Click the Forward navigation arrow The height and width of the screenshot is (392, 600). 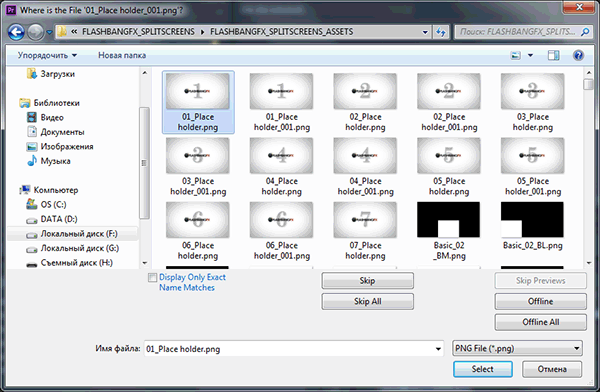[36, 32]
